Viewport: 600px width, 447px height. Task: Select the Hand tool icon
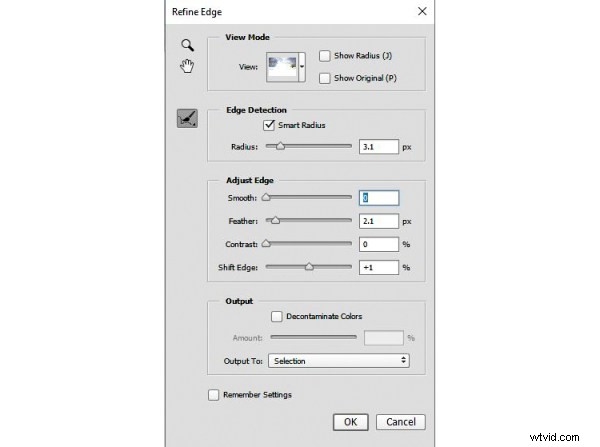point(187,66)
